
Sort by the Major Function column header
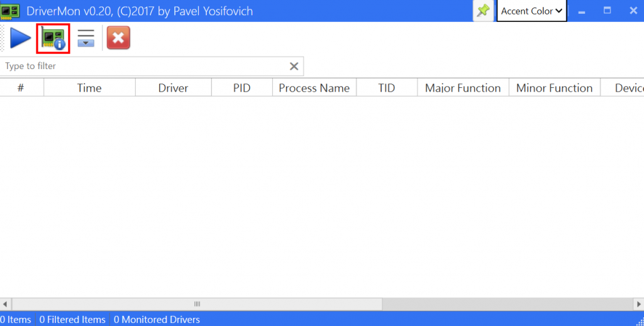coord(463,88)
